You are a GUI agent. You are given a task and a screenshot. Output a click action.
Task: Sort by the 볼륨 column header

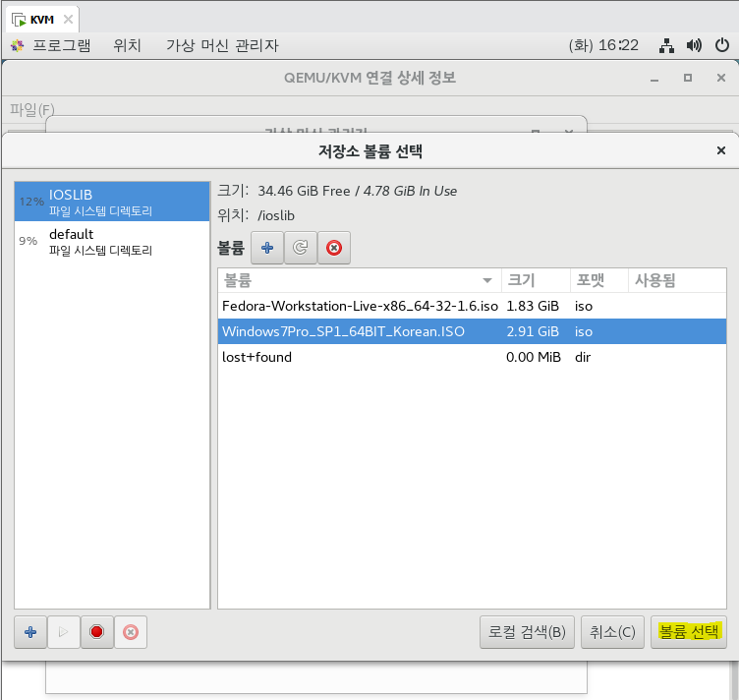360,280
